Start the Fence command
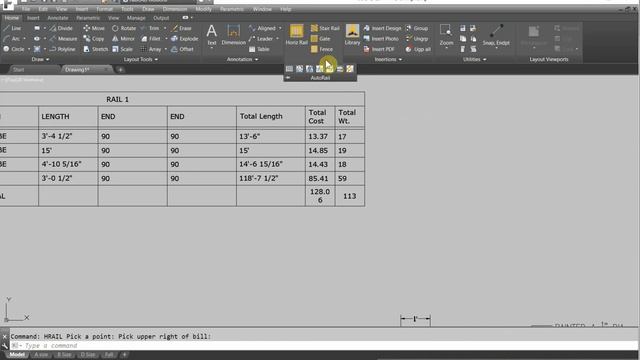 (322, 49)
